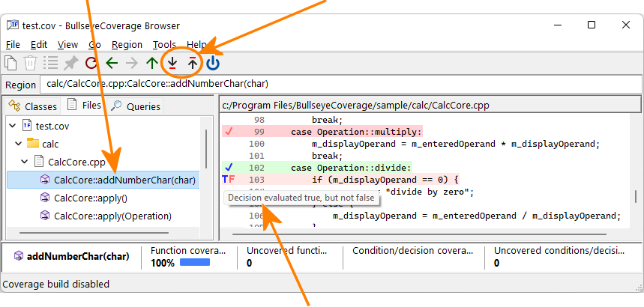644x307 pixels.
Task: Open the File menu
Action: [13, 44]
